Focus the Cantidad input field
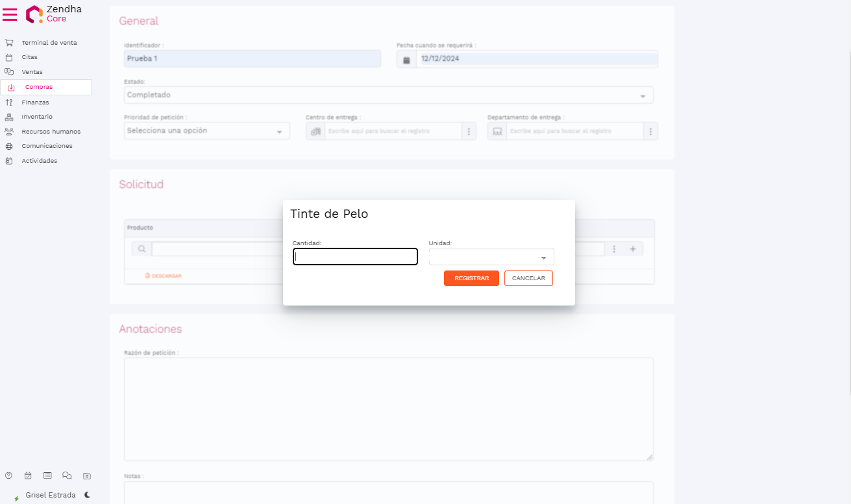Viewport: 851px width, 504px height. click(355, 257)
